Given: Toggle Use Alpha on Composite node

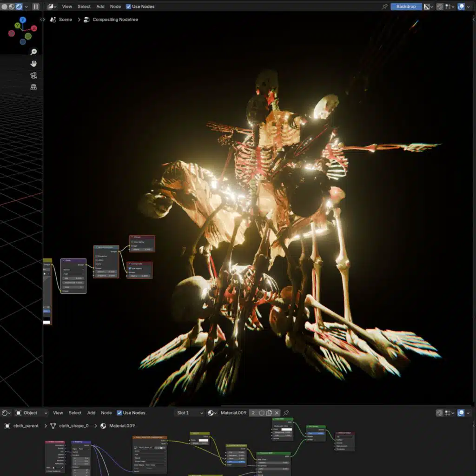Looking at the screenshot, I should [130, 268].
